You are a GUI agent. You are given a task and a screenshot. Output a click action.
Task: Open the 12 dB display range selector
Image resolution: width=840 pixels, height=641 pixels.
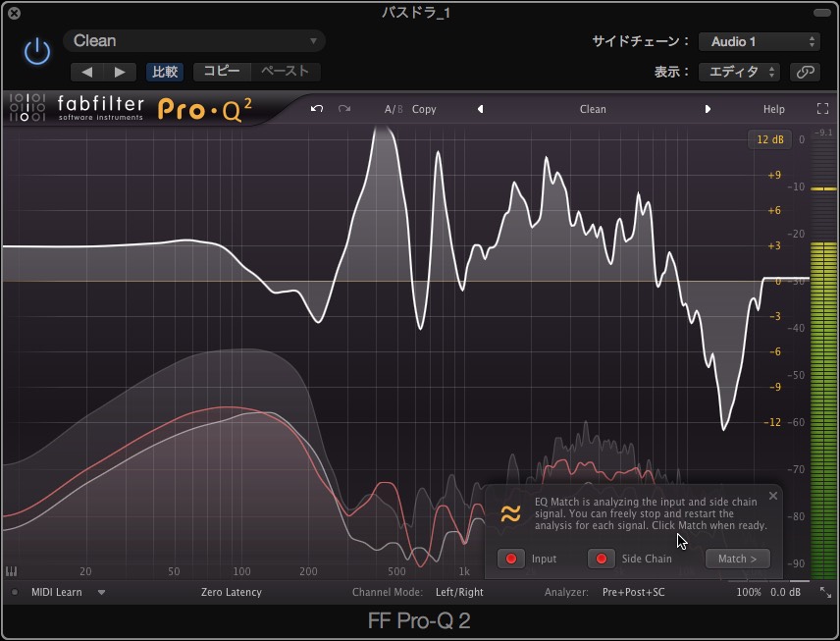[769, 139]
